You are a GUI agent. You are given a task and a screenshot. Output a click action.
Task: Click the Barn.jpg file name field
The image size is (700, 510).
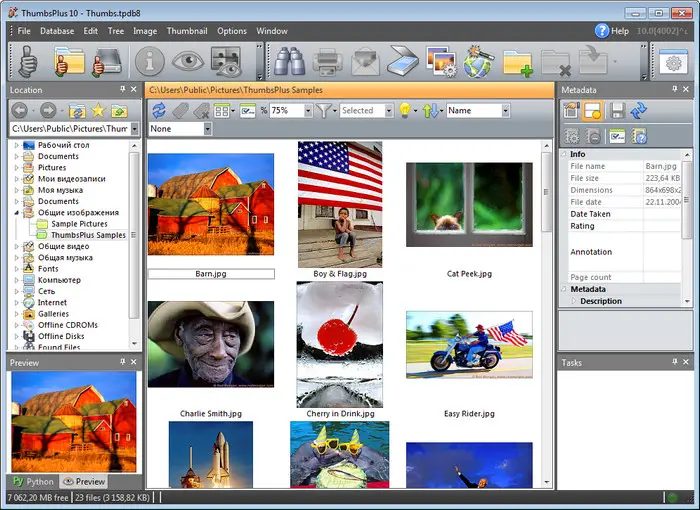pyautogui.click(x=211, y=274)
